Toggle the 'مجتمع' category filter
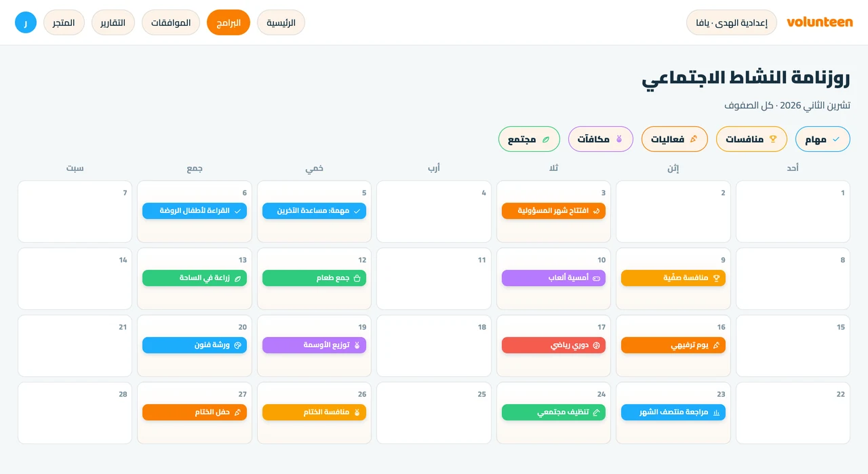This screenshot has height=474, width=868. (529, 139)
